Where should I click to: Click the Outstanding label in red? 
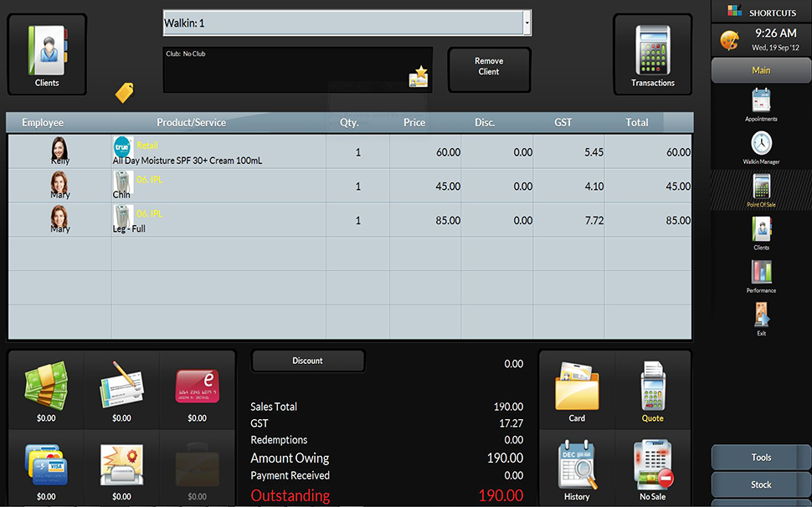(x=290, y=495)
